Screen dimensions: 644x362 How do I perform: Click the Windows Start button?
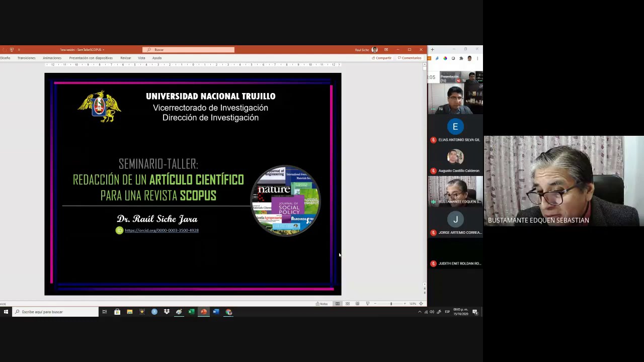coord(6,312)
